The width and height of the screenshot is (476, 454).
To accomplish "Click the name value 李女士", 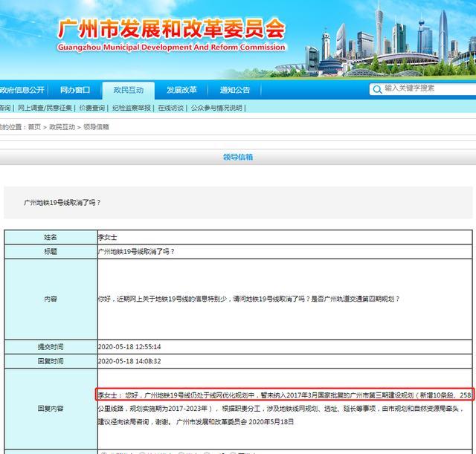I will [x=107, y=237].
